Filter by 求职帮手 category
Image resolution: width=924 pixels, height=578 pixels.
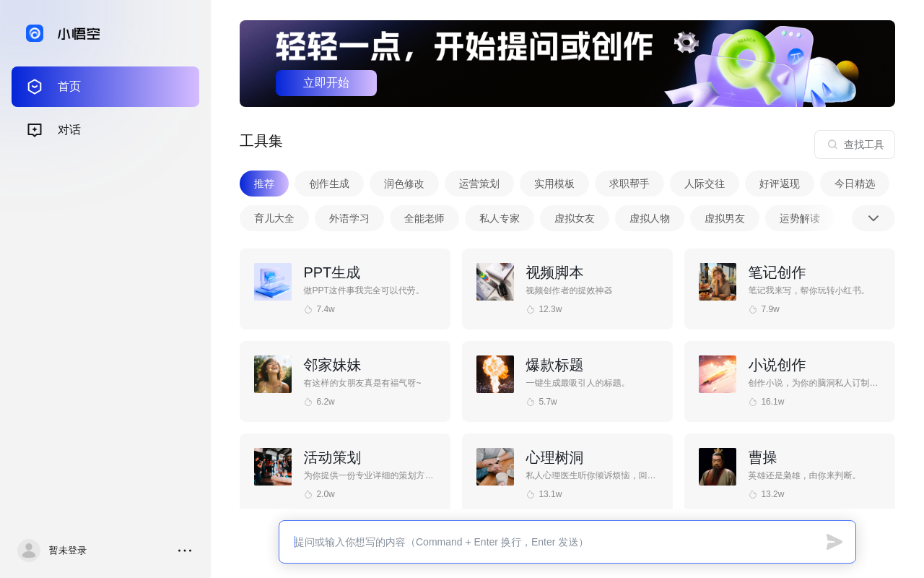tap(629, 184)
